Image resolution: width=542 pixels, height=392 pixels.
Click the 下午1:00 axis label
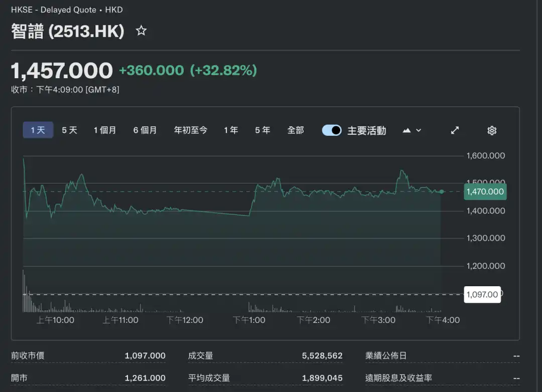(249, 320)
